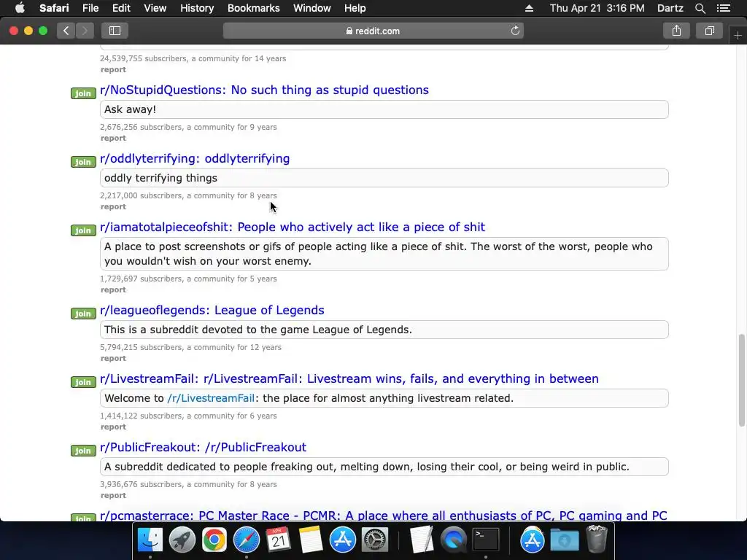Join r/PublicFreakout
This screenshot has width=747, height=560.
click(x=83, y=451)
